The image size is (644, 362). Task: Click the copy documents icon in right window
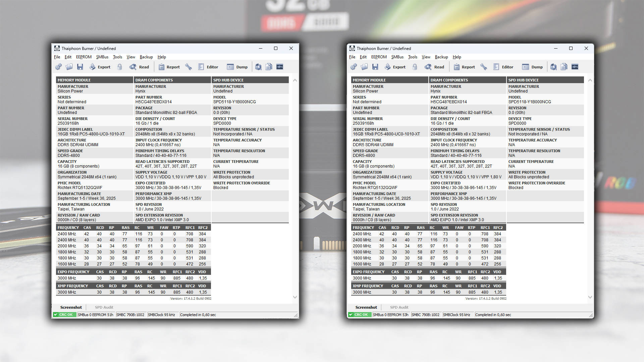click(x=564, y=67)
